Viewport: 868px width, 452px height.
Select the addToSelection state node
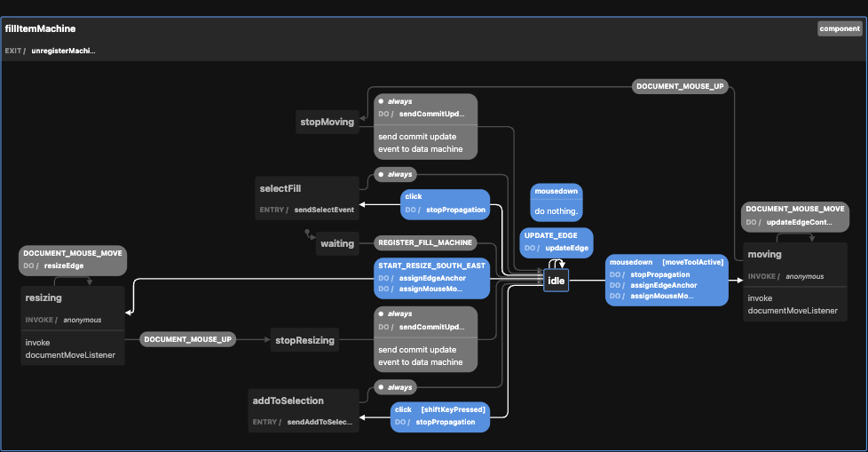[288, 400]
